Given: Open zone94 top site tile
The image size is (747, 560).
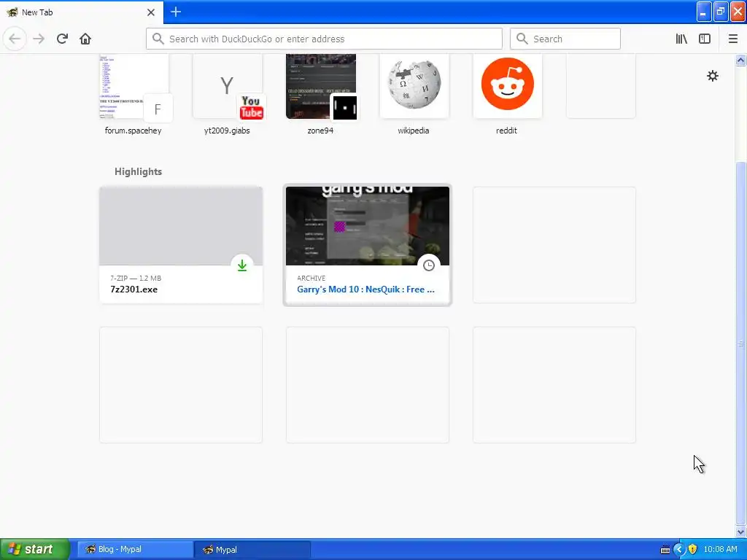Looking at the screenshot, I should pyautogui.click(x=321, y=86).
